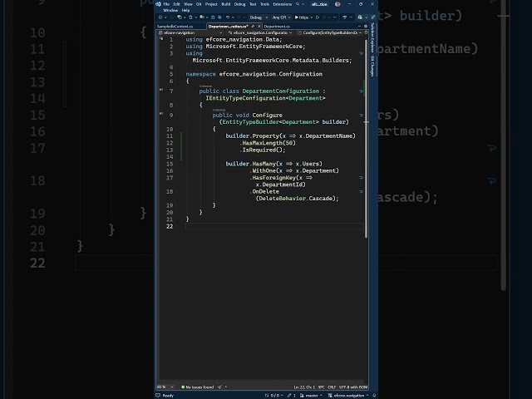Screen dimensions: 532x399
Task: Click the CRLF line ending indicator
Action: pyautogui.click(x=332, y=387)
